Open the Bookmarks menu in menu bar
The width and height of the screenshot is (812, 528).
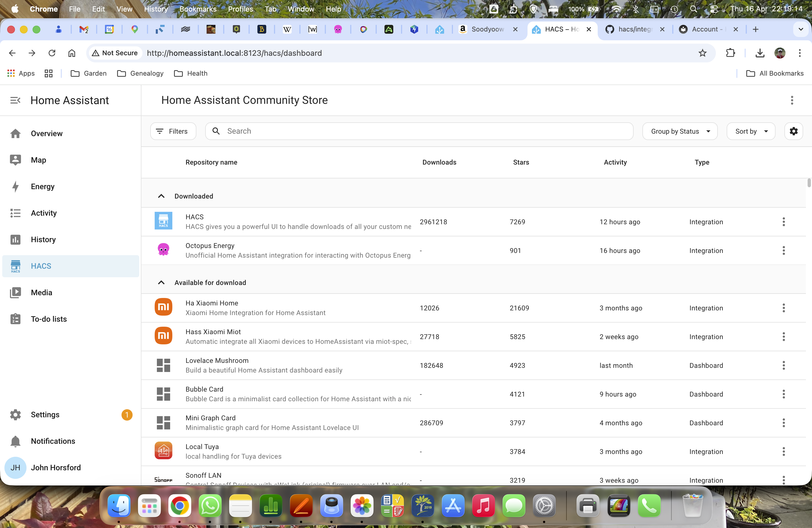click(197, 9)
